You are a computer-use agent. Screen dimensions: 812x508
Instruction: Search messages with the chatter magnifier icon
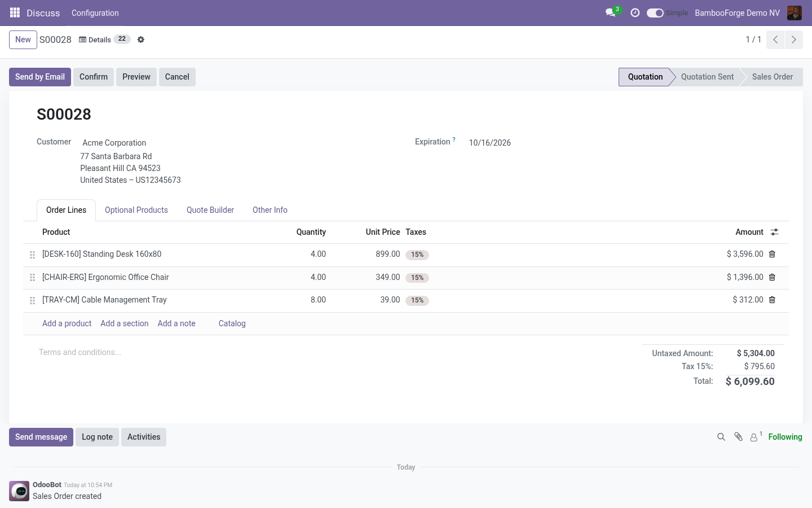click(x=721, y=437)
